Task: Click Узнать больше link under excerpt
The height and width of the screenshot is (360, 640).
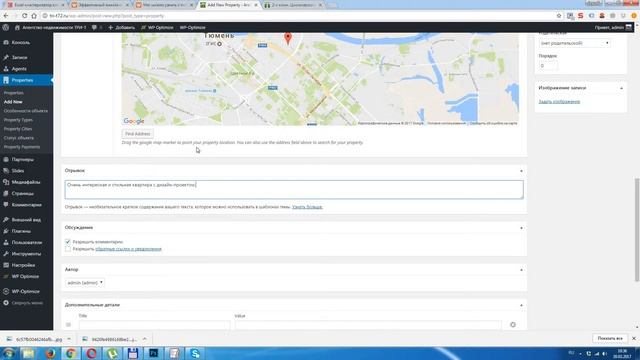Action: (x=307, y=207)
